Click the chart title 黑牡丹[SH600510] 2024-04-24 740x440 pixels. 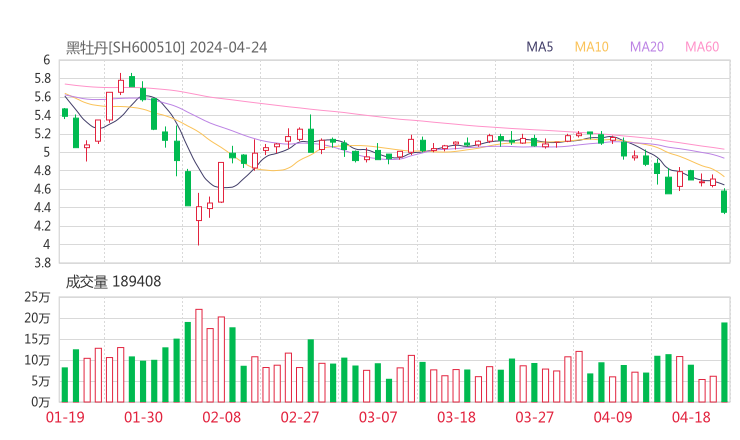pyautogui.click(x=167, y=48)
